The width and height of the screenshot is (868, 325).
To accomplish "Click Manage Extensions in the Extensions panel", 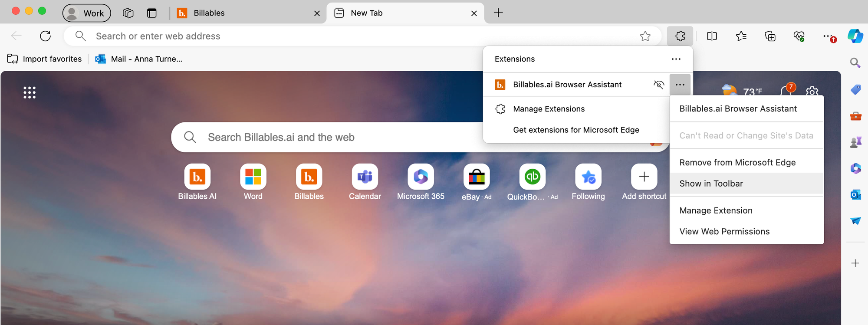I will pyautogui.click(x=549, y=109).
